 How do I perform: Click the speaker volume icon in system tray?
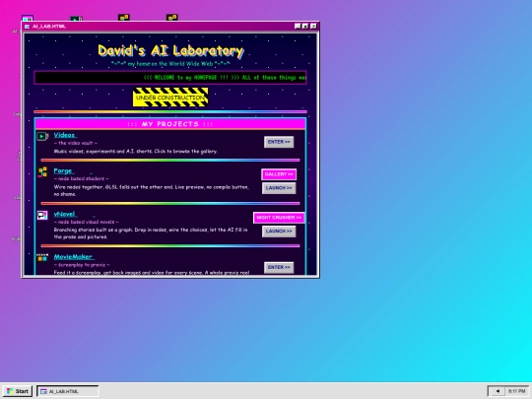pos(498,391)
